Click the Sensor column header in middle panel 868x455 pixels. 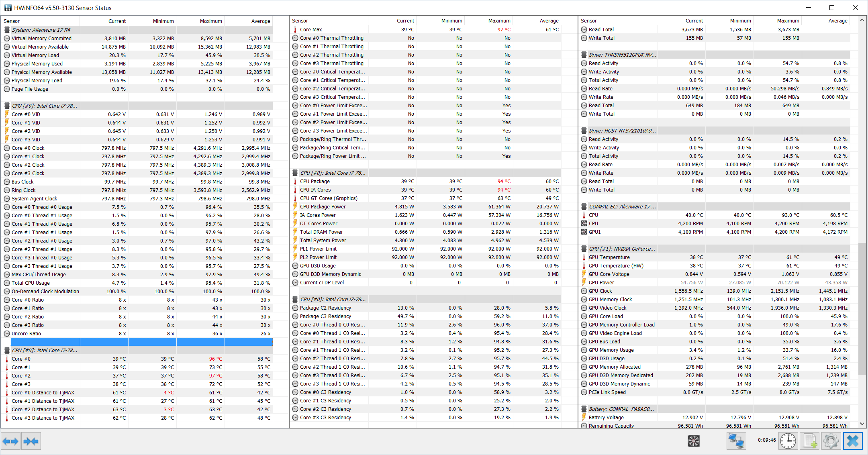300,20
